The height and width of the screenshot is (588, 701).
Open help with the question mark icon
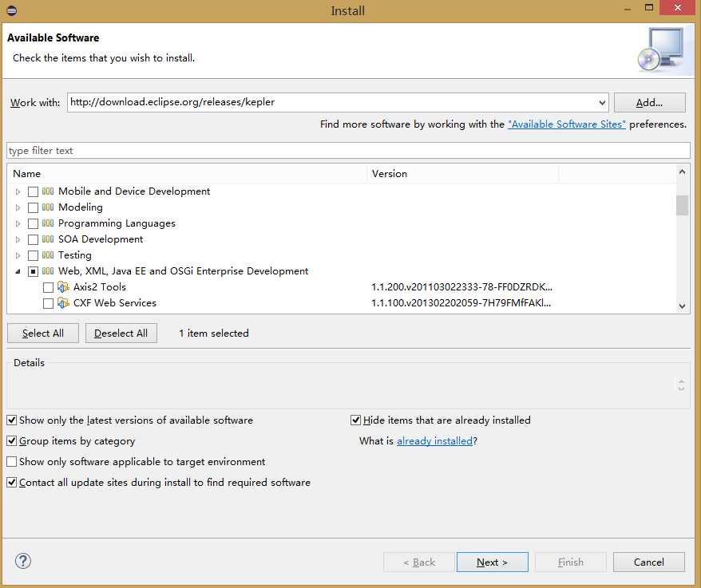23,561
